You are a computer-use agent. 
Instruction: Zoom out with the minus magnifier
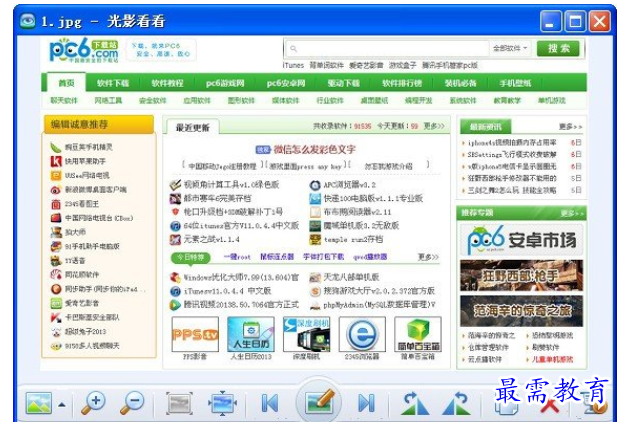[x=132, y=403]
